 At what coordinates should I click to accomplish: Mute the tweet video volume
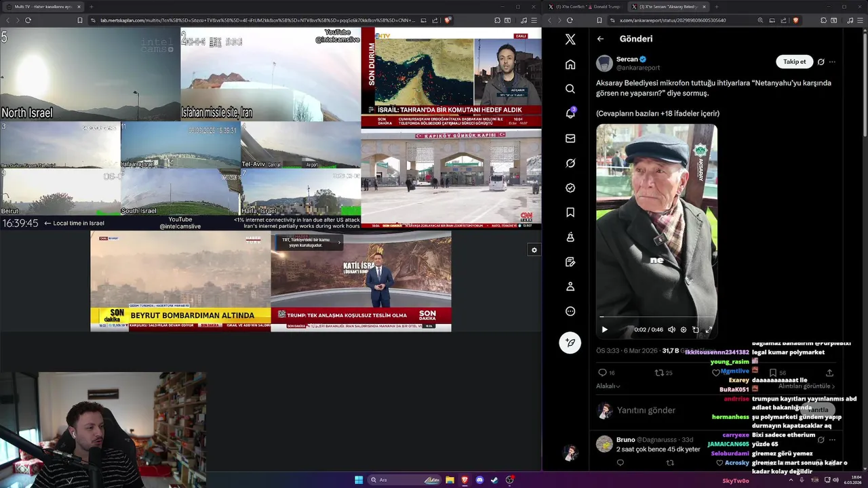pos(671,329)
